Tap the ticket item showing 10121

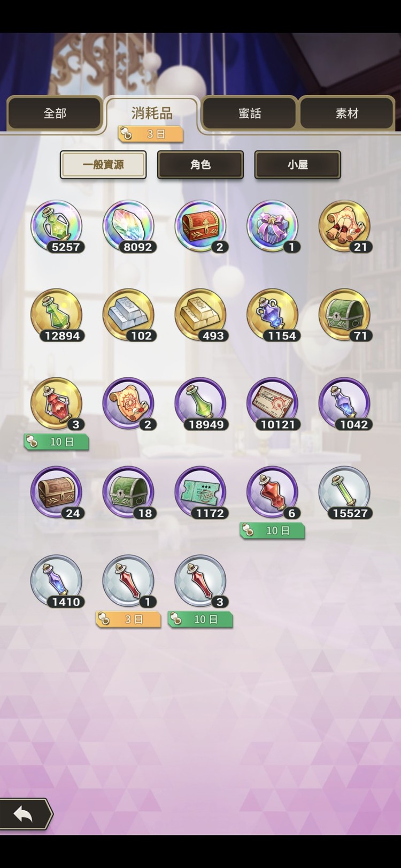[x=273, y=405]
